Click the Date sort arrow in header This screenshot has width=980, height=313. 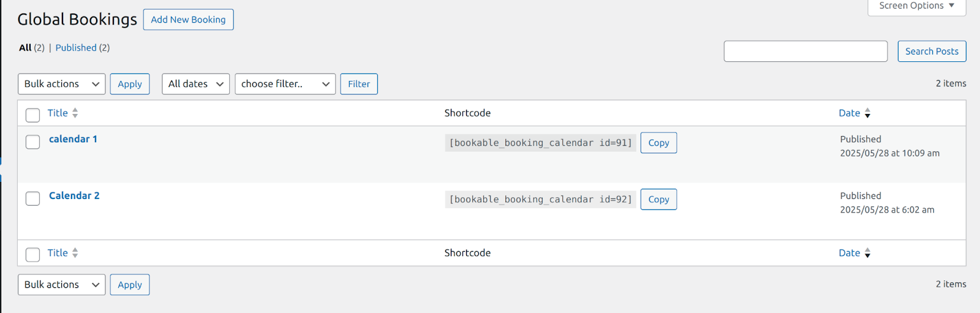(867, 113)
